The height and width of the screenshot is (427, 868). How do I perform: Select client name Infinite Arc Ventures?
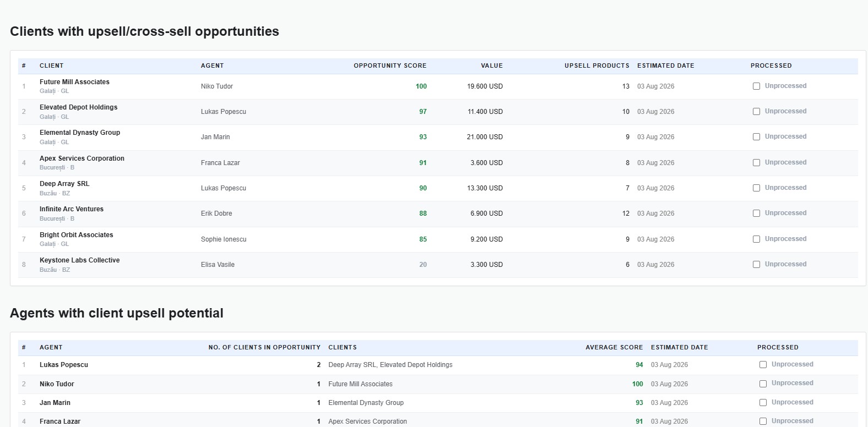pyautogui.click(x=72, y=209)
